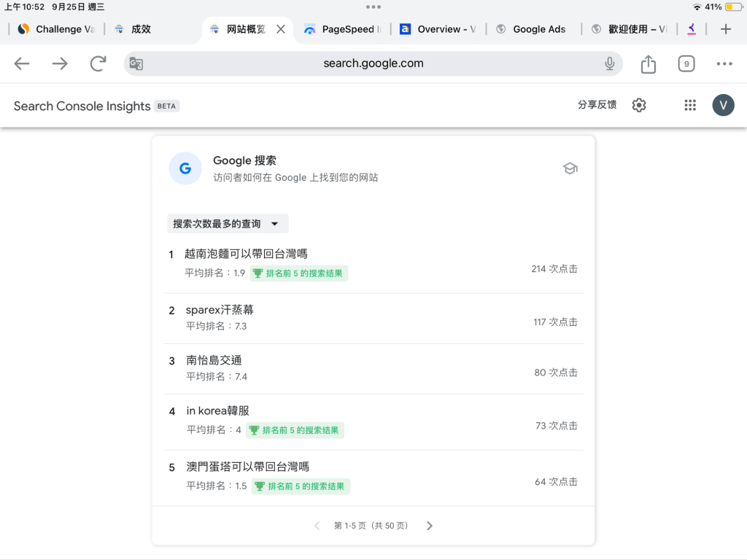Viewport: 747px width, 560px height.
Task: Click the search.google.com address bar
Action: tap(373, 63)
